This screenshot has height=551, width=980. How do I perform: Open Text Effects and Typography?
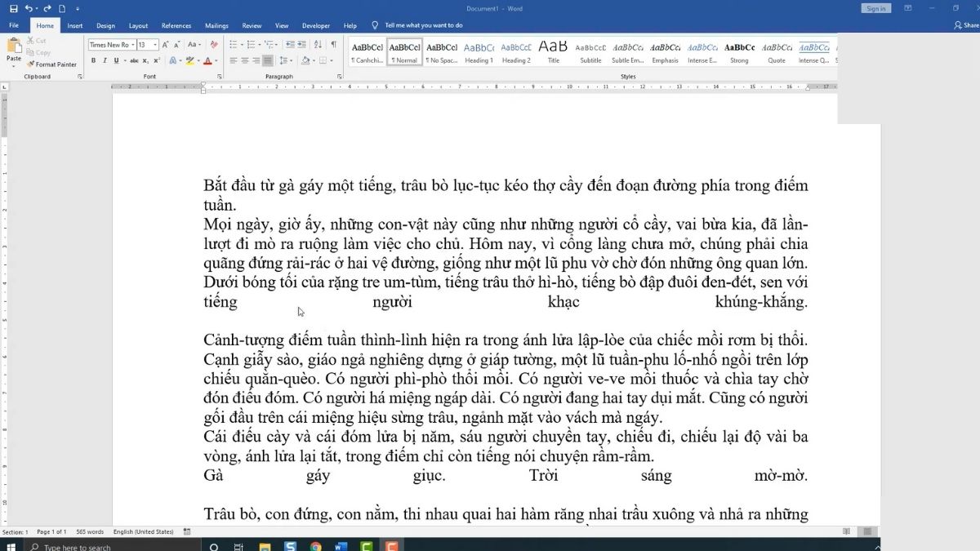pos(174,60)
